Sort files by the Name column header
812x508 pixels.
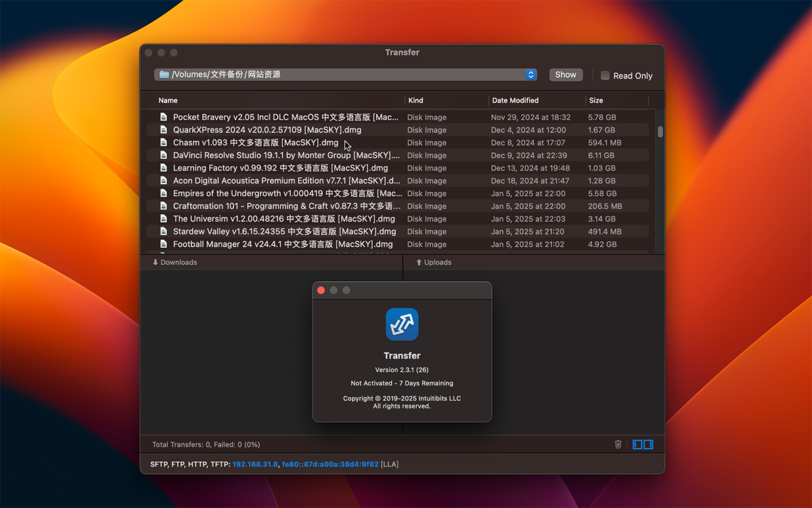point(168,100)
